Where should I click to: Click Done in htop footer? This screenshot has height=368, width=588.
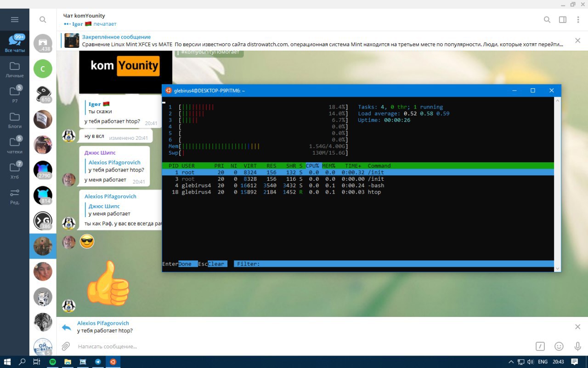point(188,264)
